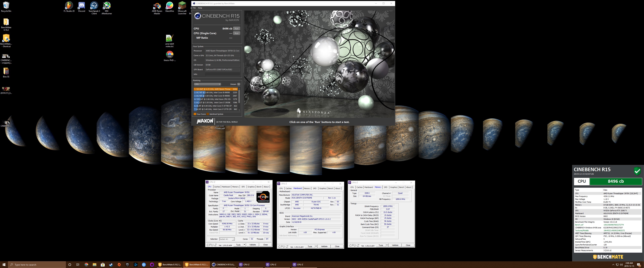The width and height of the screenshot is (644, 268).
Task: Click the taskbar search box
Action: pyautogui.click(x=37, y=264)
